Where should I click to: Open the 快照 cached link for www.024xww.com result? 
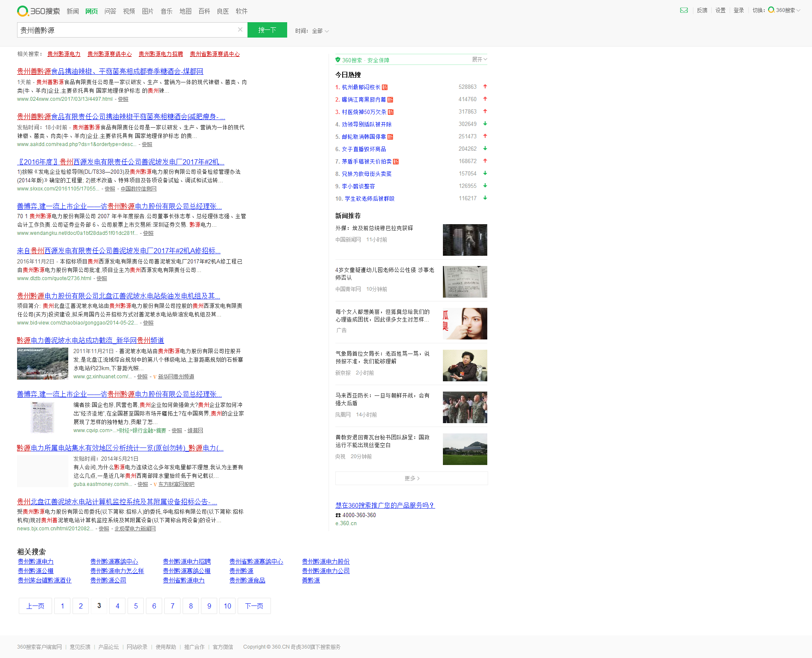coord(123,99)
